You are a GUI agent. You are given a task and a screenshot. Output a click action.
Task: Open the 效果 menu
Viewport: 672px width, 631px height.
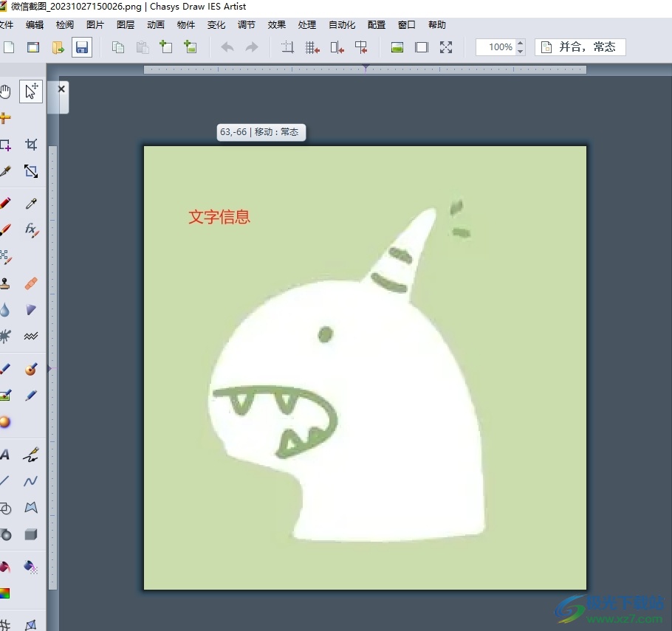point(277,25)
